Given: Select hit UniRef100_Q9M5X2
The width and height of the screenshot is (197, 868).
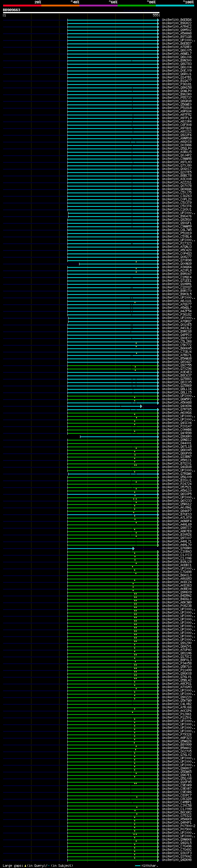Looking at the screenshot, I should point(177,30).
